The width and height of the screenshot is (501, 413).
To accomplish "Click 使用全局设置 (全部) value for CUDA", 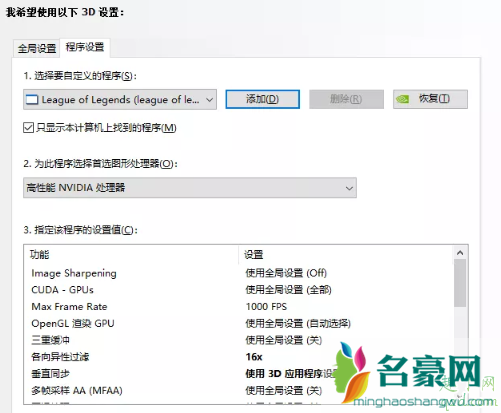I will (288, 290).
